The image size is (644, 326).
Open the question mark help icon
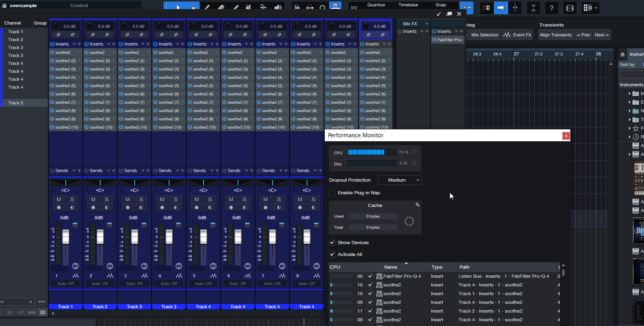click(x=551, y=8)
